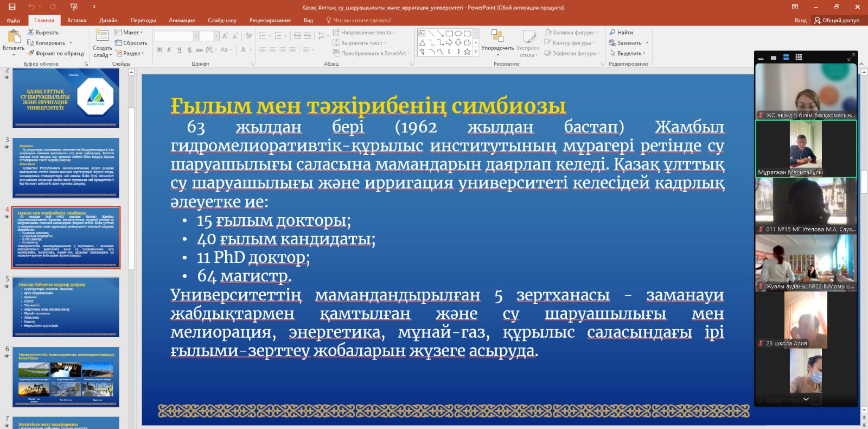Viewport: 868px width, 429px height.
Task: Click Сбросить to reset the slide
Action: [x=131, y=43]
